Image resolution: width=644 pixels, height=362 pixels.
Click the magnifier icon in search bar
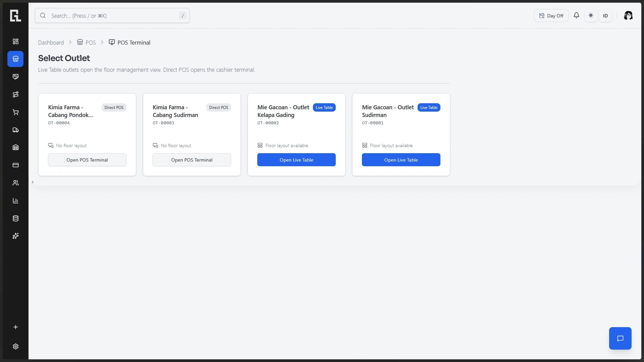43,15
